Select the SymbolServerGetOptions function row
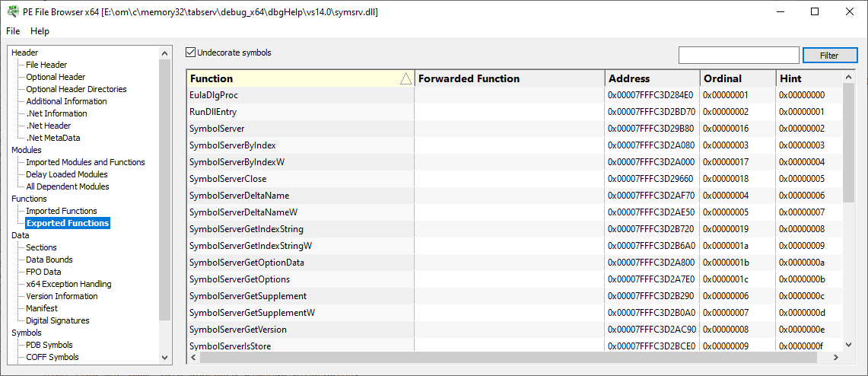This screenshot has width=868, height=376. coord(515,279)
